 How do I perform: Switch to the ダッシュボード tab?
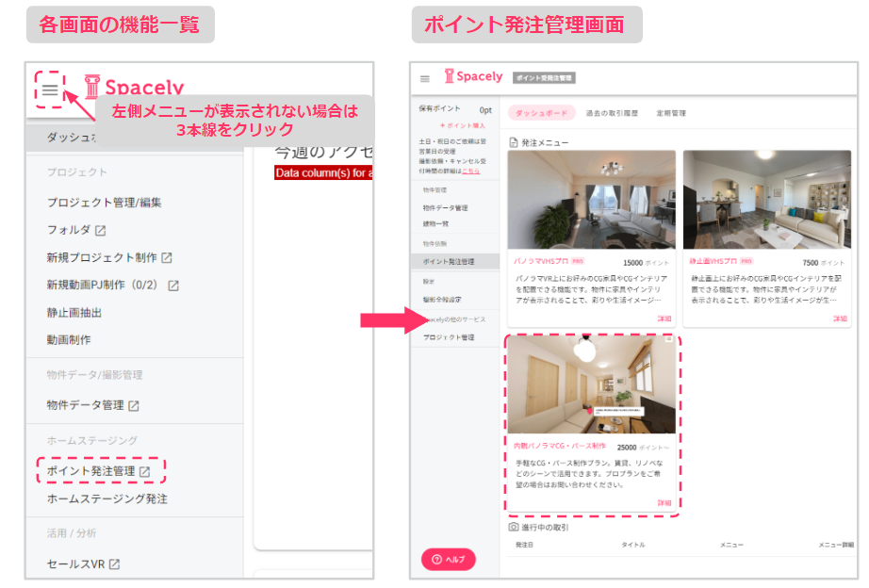pos(541,113)
